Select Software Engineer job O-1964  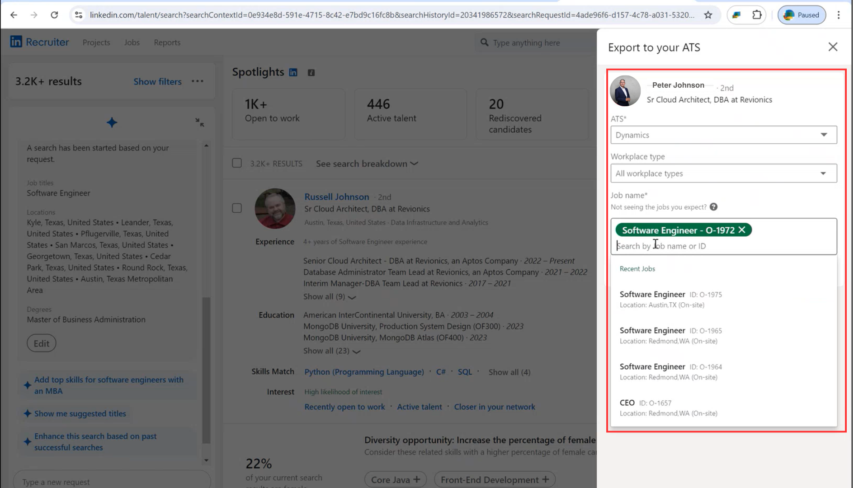pos(723,371)
